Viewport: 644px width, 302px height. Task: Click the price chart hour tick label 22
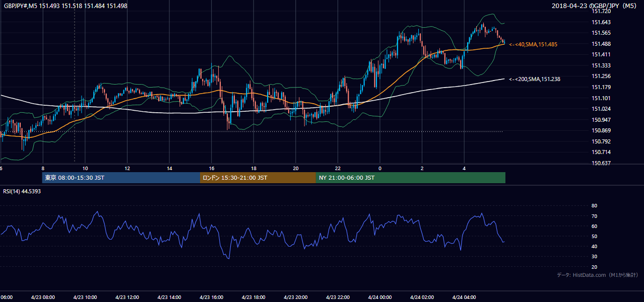(338, 168)
